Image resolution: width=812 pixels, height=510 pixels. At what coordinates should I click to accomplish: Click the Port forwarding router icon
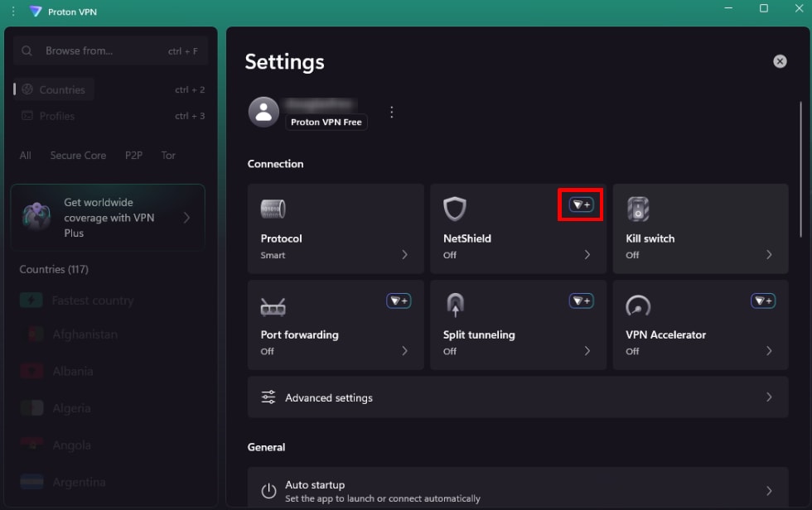point(273,306)
